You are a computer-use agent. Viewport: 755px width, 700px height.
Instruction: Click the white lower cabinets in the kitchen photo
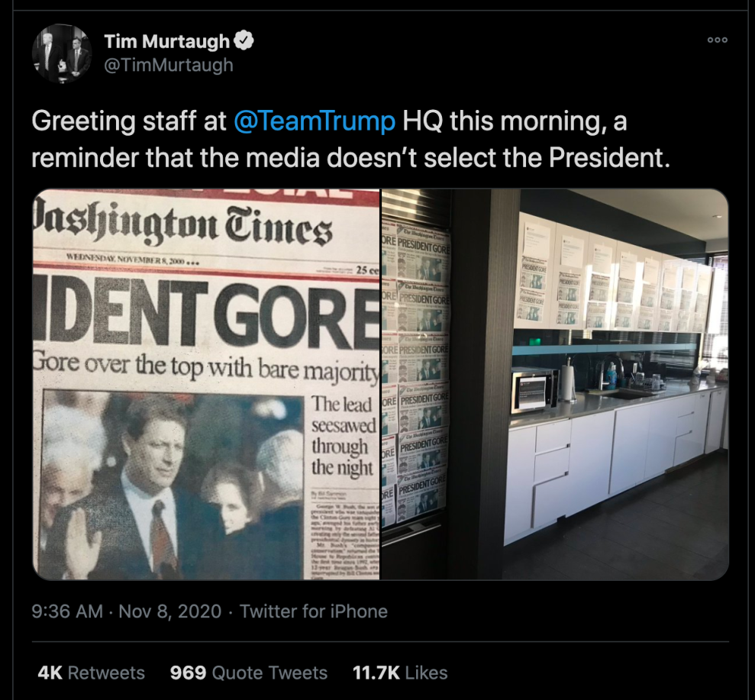coord(611,458)
